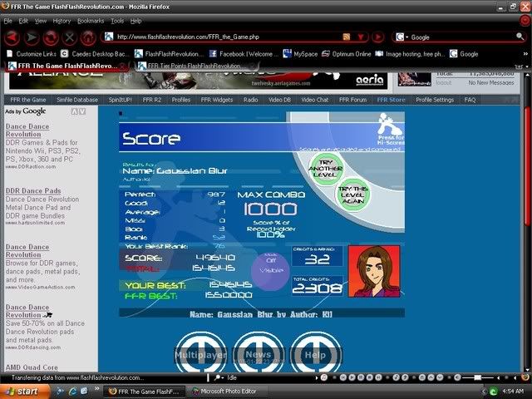Image resolution: width=532 pixels, height=399 pixels.
Task: Open the FFR Store navigation link
Action: [391, 100]
